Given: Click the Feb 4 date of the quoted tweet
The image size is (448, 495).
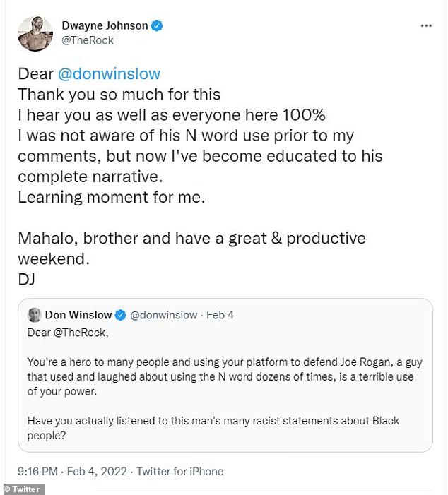Looking at the screenshot, I should 220,315.
